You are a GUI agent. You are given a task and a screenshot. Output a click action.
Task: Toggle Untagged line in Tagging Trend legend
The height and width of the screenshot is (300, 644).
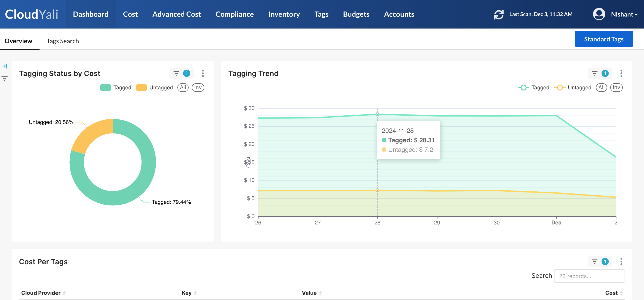[573, 88]
